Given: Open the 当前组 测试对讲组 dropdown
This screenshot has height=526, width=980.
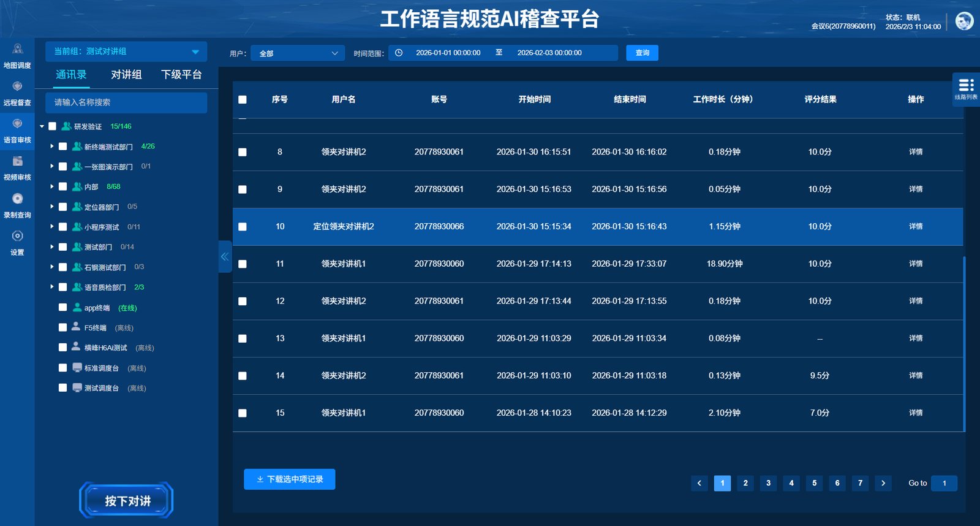Looking at the screenshot, I should click(x=126, y=51).
